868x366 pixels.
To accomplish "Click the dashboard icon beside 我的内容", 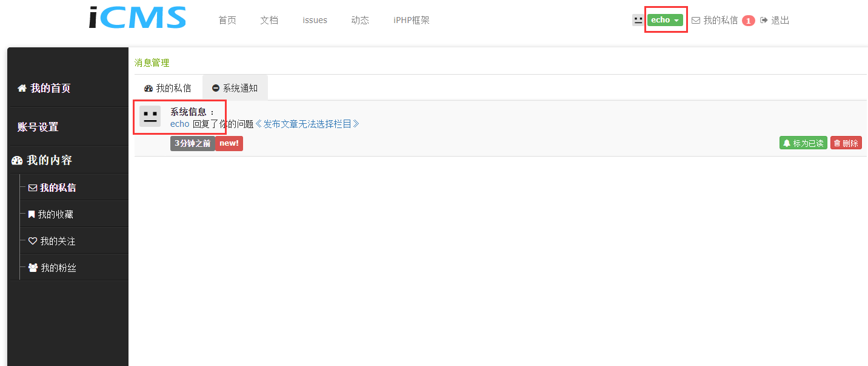I will point(17,160).
